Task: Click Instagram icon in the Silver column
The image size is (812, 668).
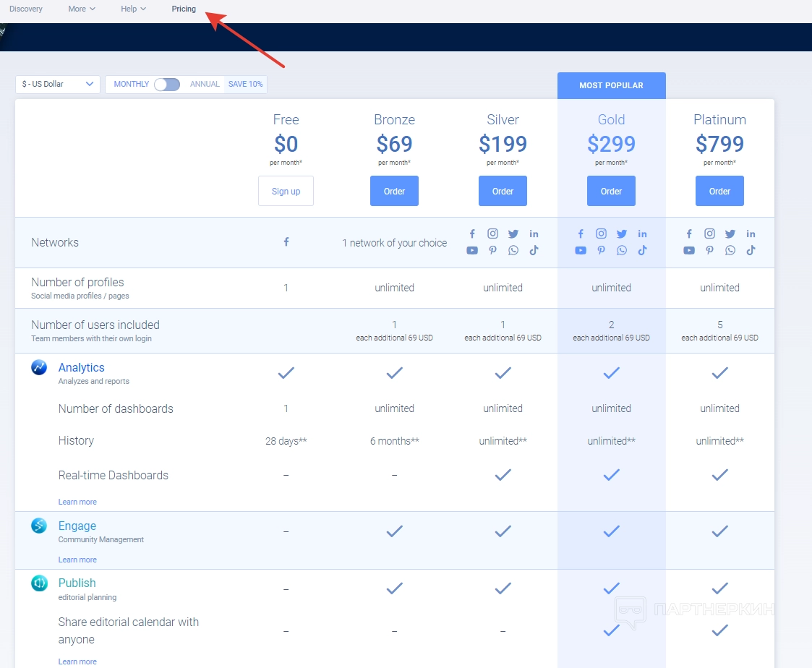Action: (x=492, y=234)
